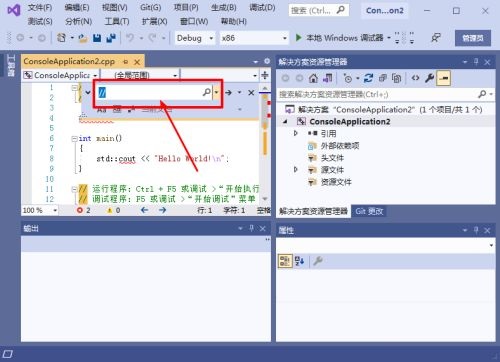Click the find next arrow in find box
Screen dimensions: 500x362
(x=228, y=92)
